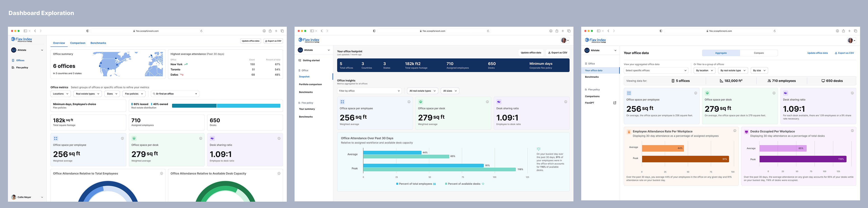Click the Getting started checklist icon
The width and height of the screenshot is (868, 208).
[300, 60]
